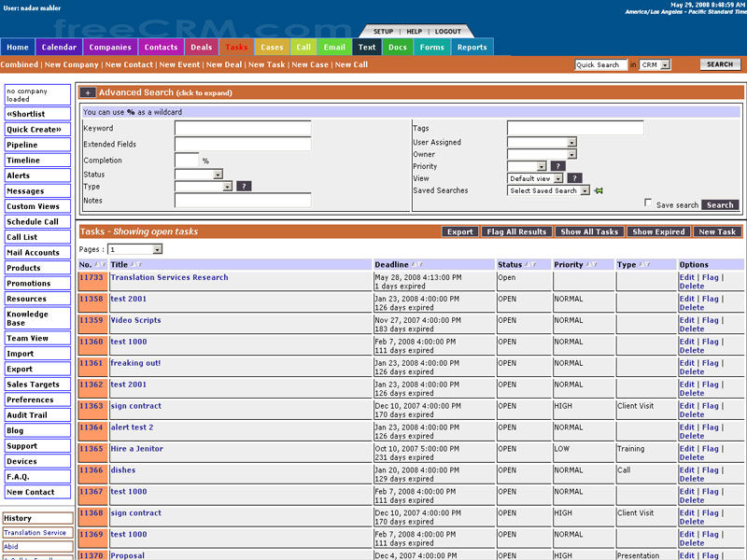
Task: Click the New Deal link
Action: (224, 64)
